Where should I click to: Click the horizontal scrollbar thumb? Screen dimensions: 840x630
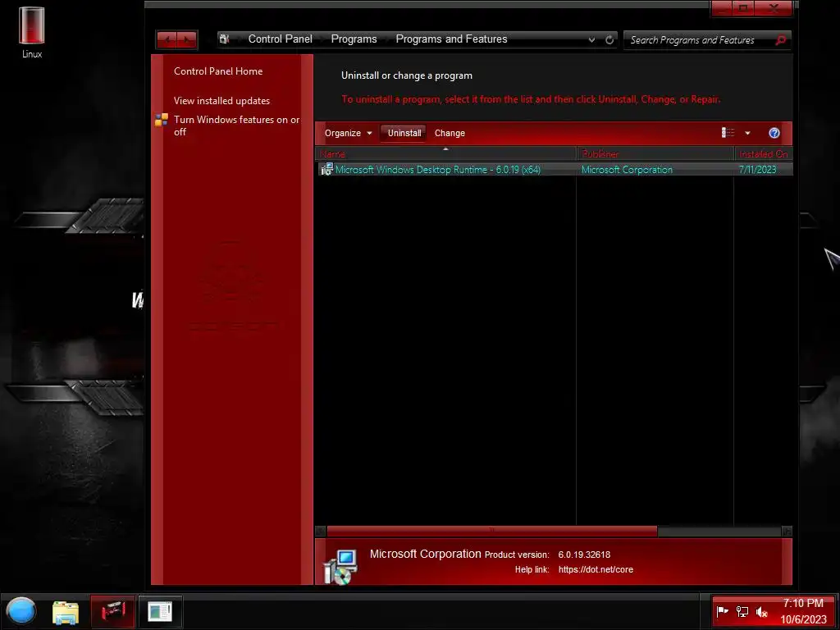[492, 531]
